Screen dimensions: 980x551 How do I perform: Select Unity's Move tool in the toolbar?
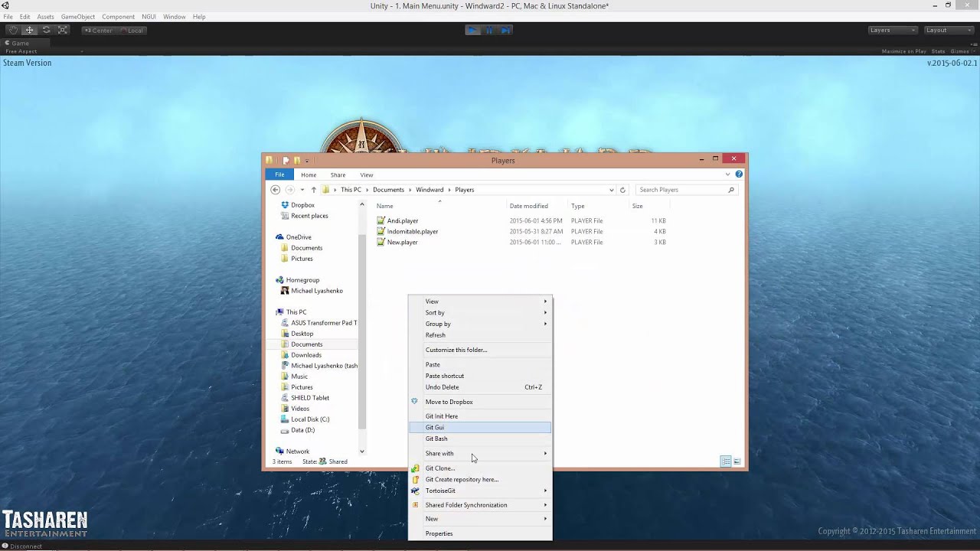tap(29, 30)
